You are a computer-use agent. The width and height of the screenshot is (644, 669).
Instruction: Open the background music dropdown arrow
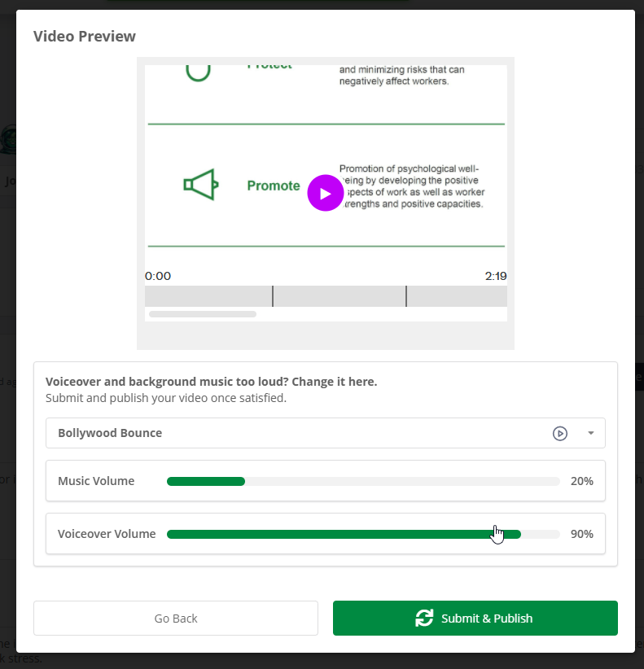[x=590, y=433]
